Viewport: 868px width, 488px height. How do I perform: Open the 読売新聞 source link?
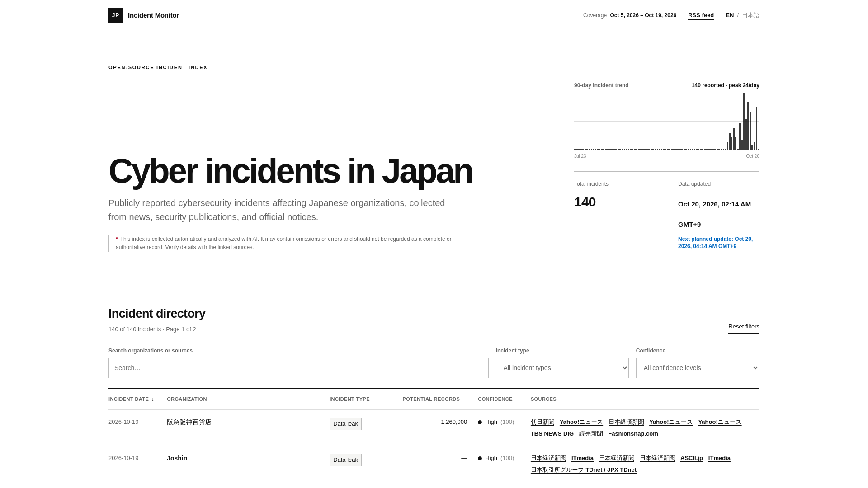point(591,434)
